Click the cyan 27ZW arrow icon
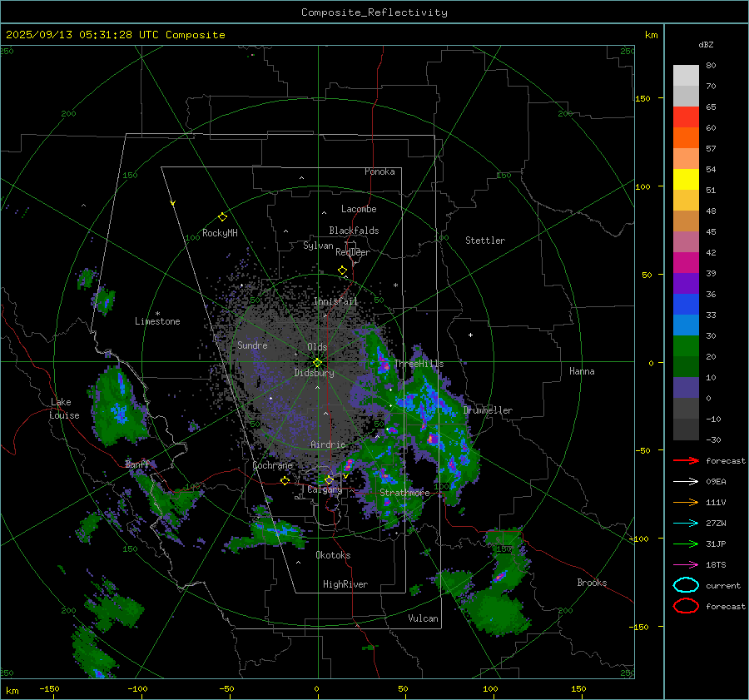Screen dimensions: 749x700 (686, 524)
